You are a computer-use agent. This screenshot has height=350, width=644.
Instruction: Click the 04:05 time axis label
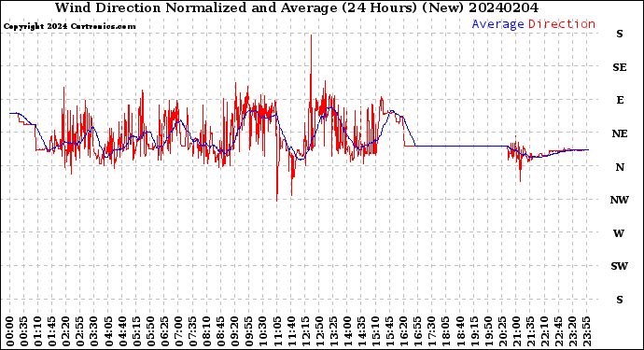tap(108, 331)
